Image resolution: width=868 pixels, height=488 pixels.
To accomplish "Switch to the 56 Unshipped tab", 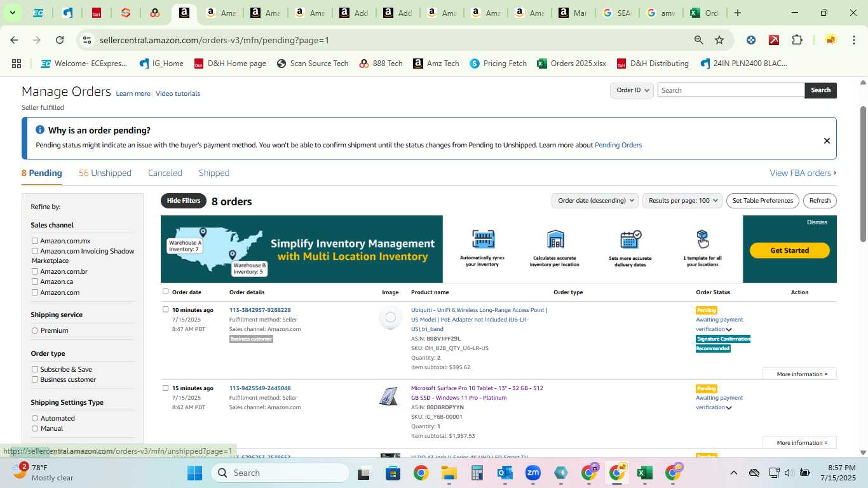I will point(105,173).
